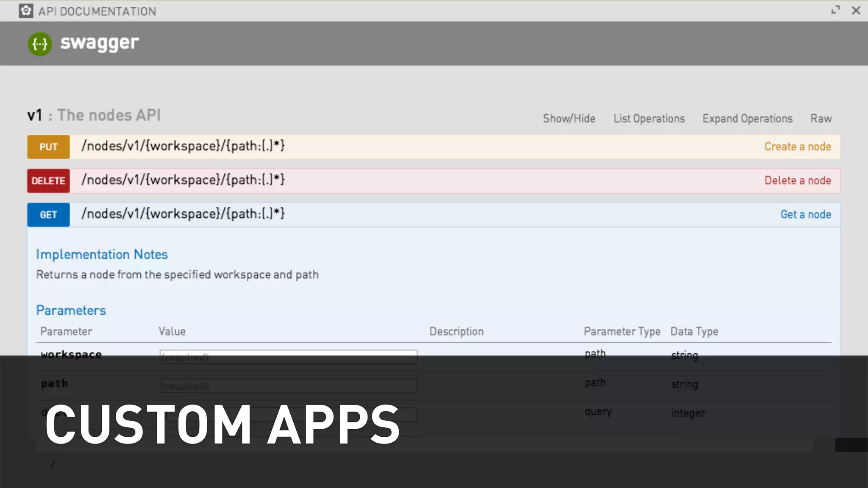Click the GET method badge

click(x=48, y=215)
